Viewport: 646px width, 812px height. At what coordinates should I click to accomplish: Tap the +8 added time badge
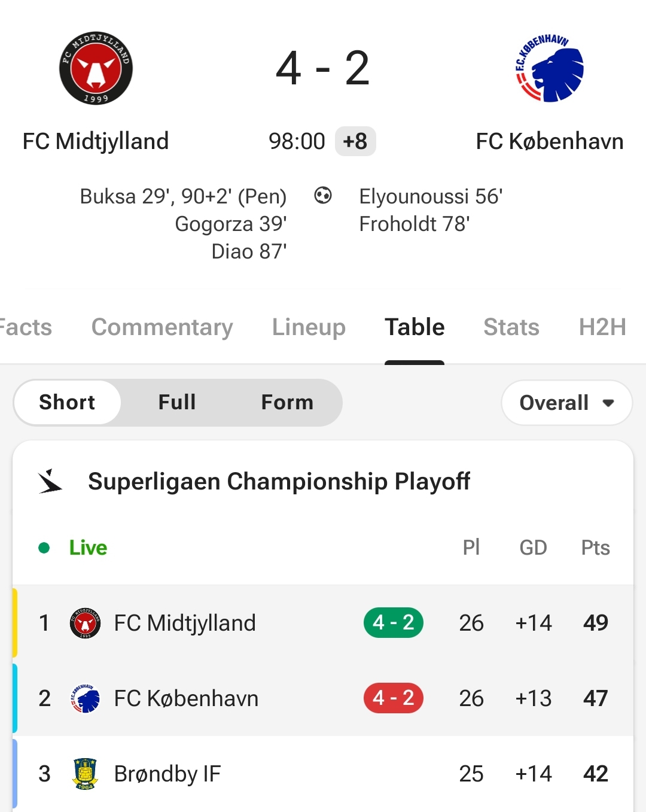coord(355,141)
